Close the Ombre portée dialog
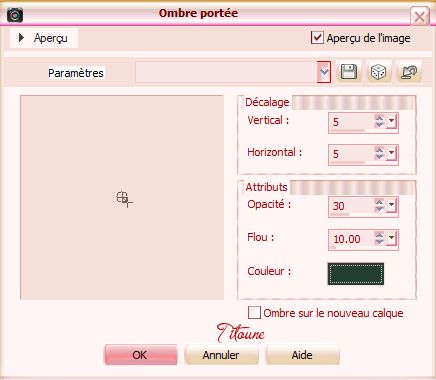The width and height of the screenshot is (436, 380). click(x=419, y=16)
